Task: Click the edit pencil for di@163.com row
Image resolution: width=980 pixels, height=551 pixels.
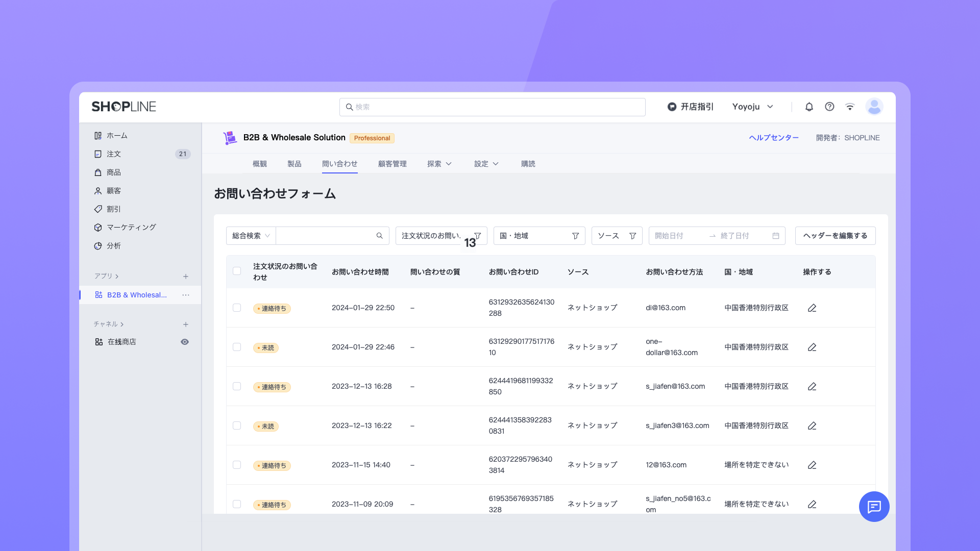Action: click(812, 308)
